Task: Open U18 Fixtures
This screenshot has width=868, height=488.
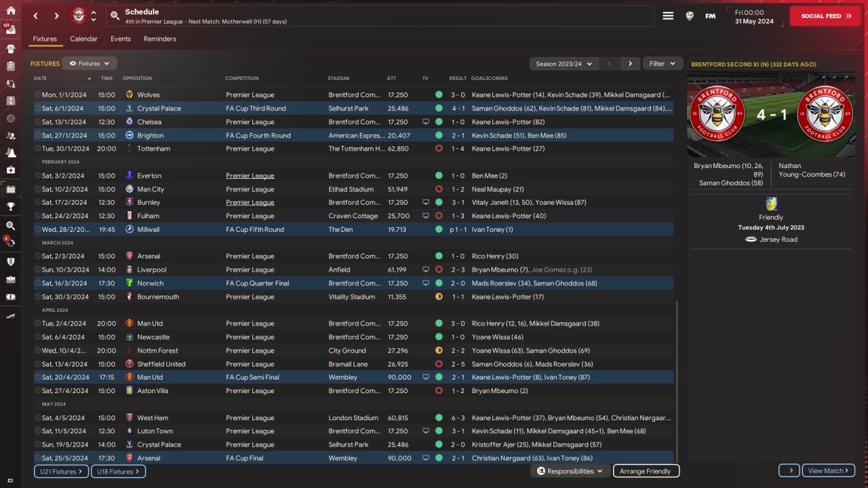Action: (119, 471)
